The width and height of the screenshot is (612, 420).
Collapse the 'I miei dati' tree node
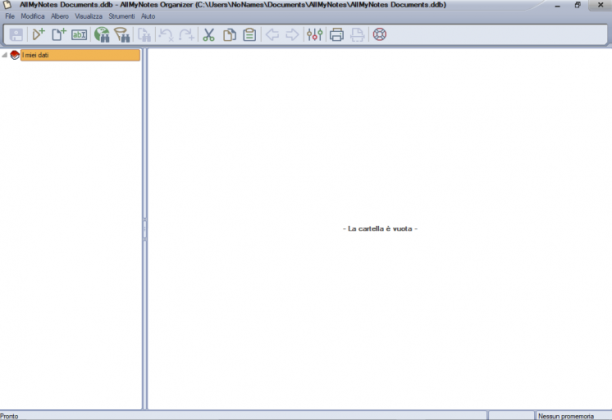coord(5,55)
